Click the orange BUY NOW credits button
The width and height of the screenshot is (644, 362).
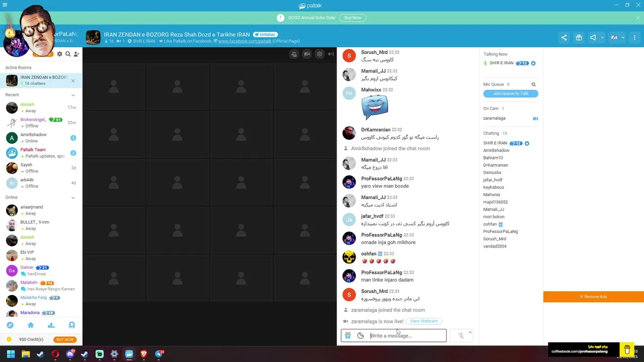coord(65,339)
